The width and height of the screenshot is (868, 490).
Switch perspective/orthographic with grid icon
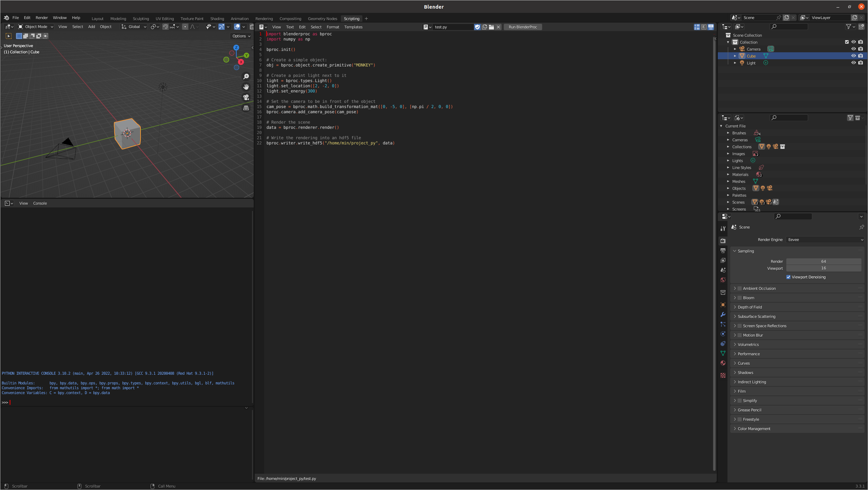coord(246,108)
